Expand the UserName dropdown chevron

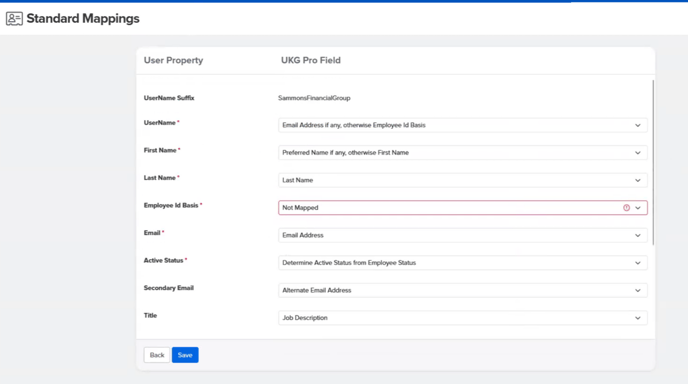[x=638, y=126]
